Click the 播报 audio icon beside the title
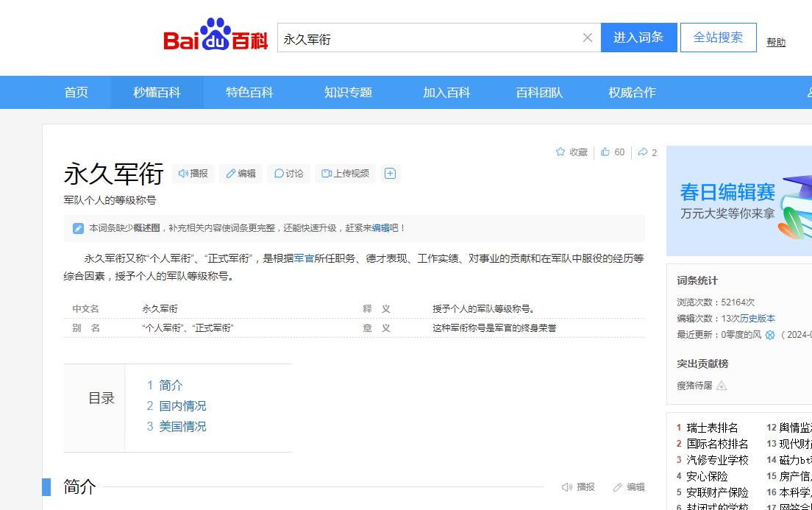The height and width of the screenshot is (510, 812). pyautogui.click(x=183, y=174)
